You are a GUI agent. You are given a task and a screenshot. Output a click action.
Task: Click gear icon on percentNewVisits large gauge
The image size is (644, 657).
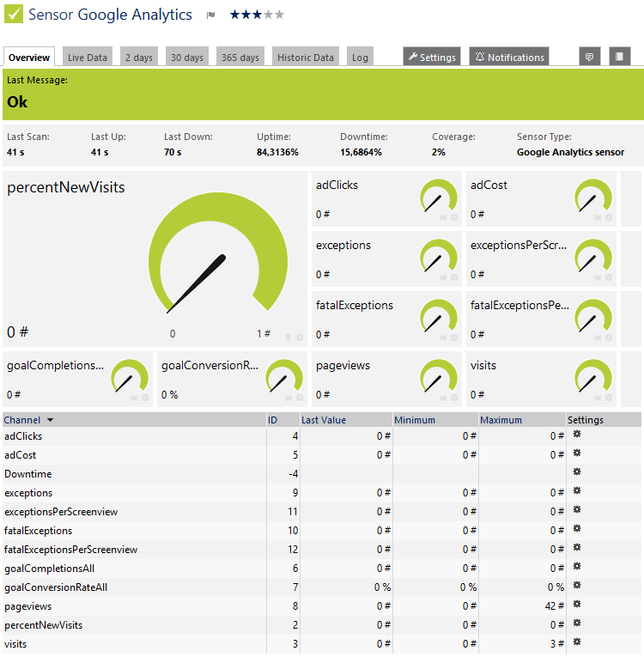300,338
